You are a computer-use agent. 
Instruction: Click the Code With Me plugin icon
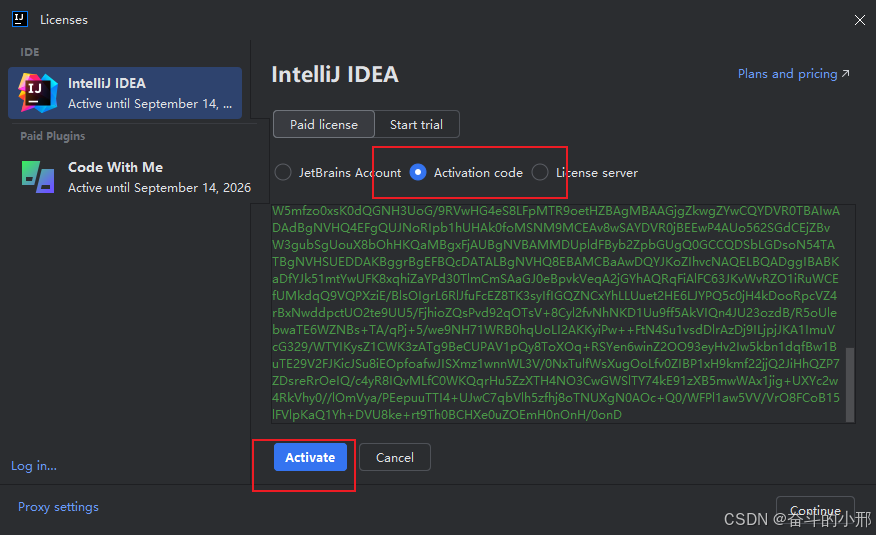pos(38,177)
